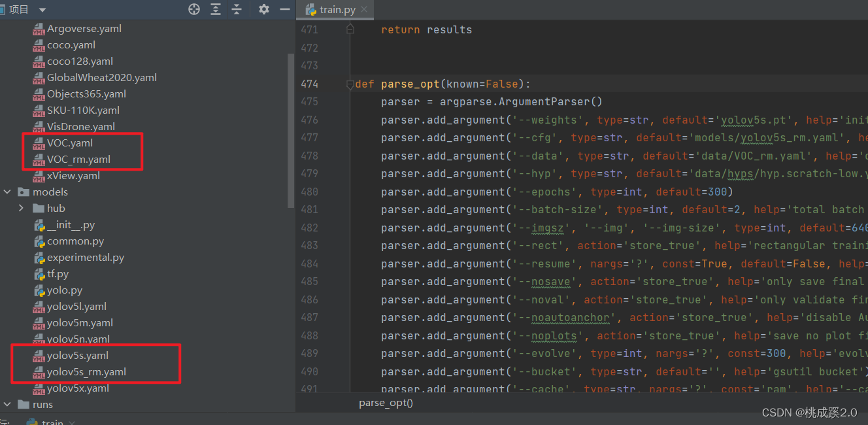The image size is (868, 425).
Task: Open VOC_rm.yaml file
Action: (x=78, y=160)
